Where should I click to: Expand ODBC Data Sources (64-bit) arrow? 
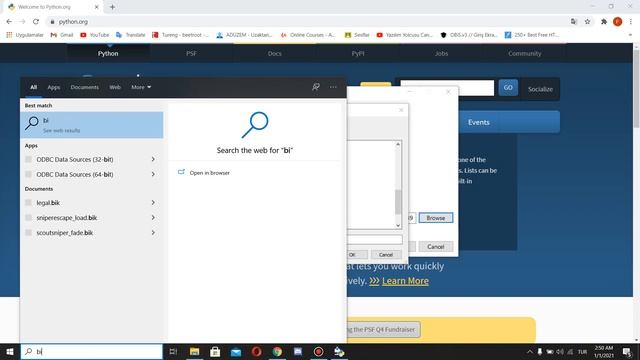coord(153,174)
